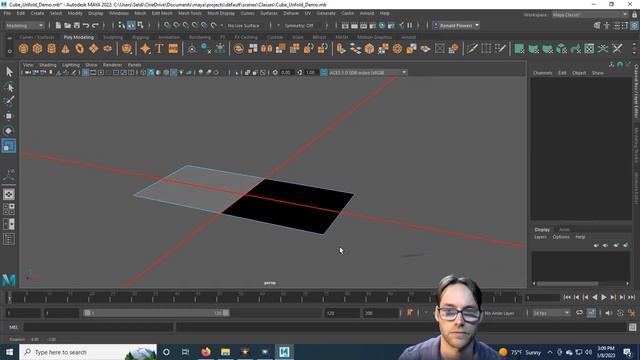
Task: Toggle playback loop mode
Action: 579,313
